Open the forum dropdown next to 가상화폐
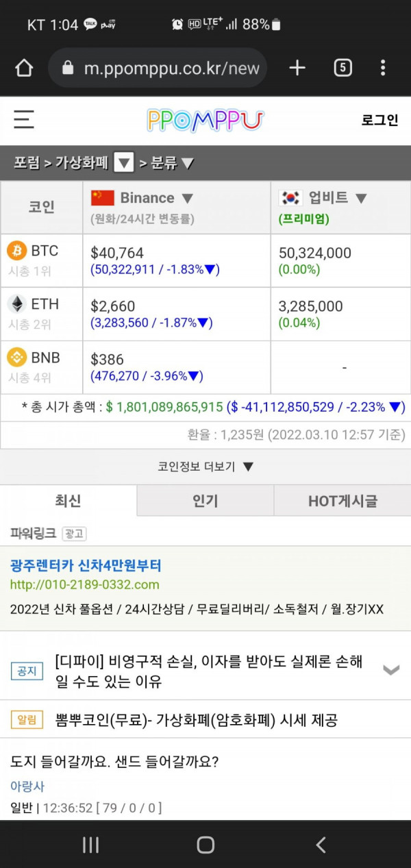 [123, 163]
